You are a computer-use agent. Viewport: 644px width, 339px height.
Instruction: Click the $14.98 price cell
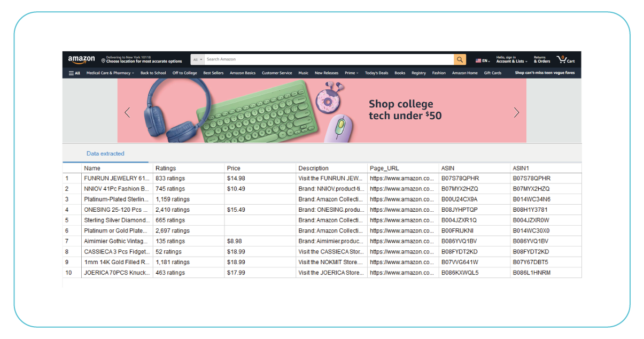click(260, 178)
